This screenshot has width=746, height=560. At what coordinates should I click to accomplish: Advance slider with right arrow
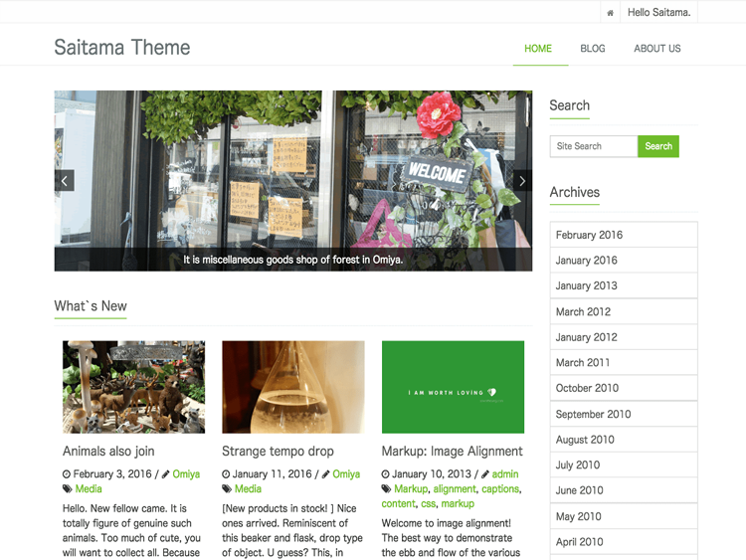click(x=522, y=180)
